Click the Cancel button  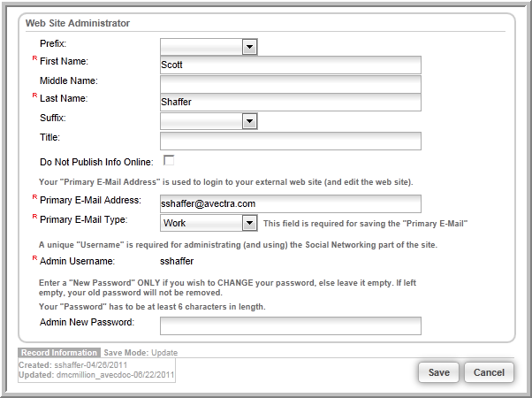(489, 372)
